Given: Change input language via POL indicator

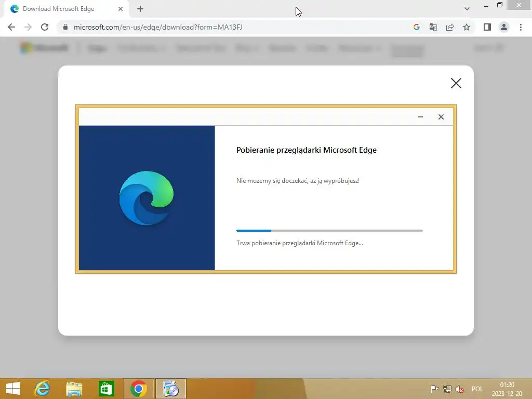Looking at the screenshot, I should pos(477,389).
